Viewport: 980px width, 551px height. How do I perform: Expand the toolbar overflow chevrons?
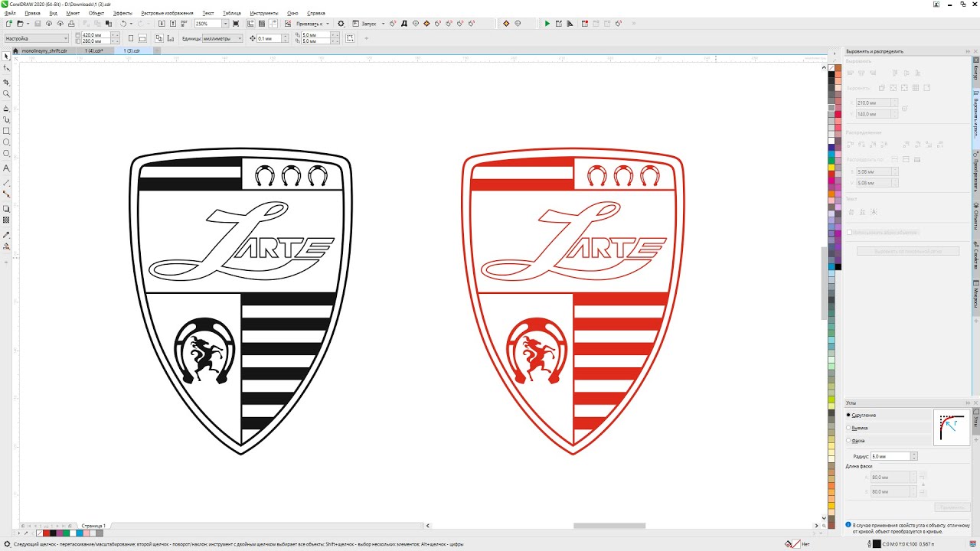pyautogui.click(x=634, y=24)
